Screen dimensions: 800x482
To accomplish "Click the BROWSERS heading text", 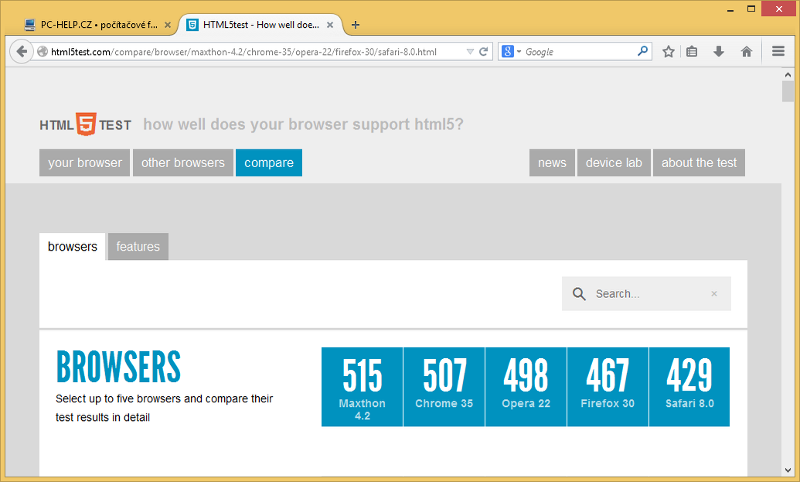I will point(118,366).
